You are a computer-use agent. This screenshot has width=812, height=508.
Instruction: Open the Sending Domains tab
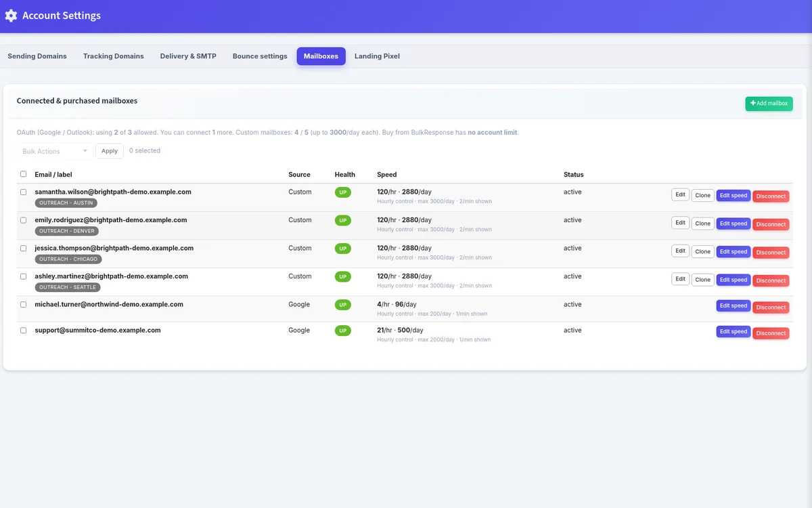tap(37, 56)
